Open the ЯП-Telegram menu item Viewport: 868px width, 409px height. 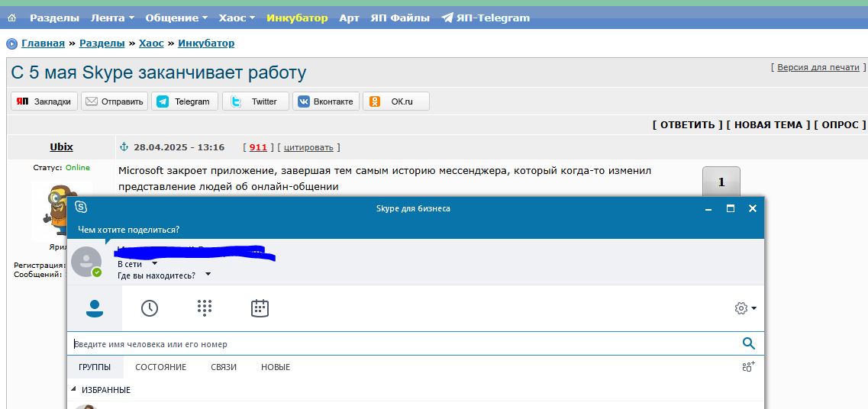pos(486,18)
